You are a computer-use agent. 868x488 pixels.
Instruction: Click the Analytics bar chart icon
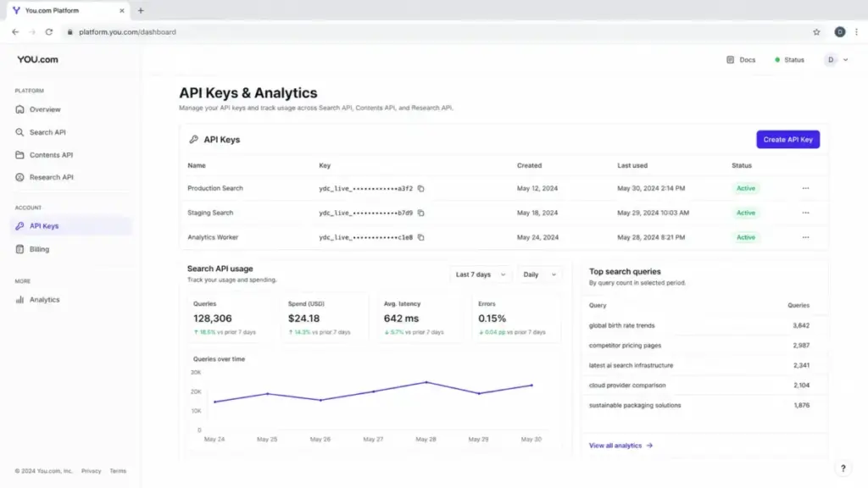20,299
